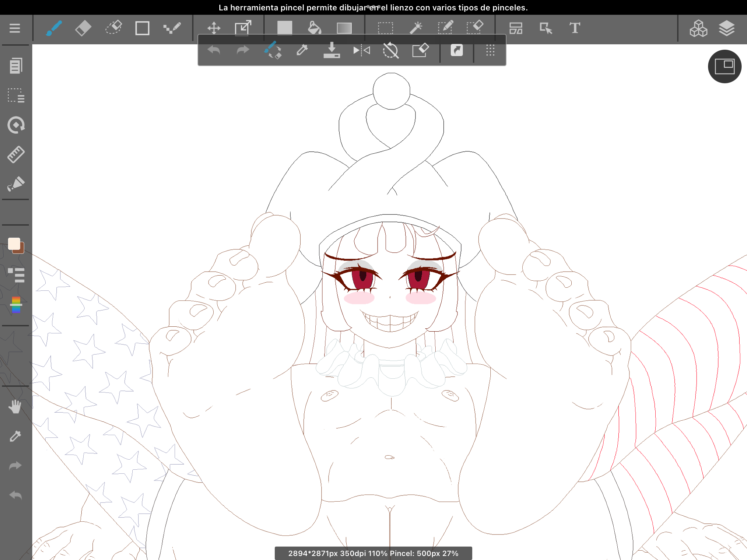Open the rainbow color palette
This screenshot has height=560, width=747.
(x=16, y=305)
